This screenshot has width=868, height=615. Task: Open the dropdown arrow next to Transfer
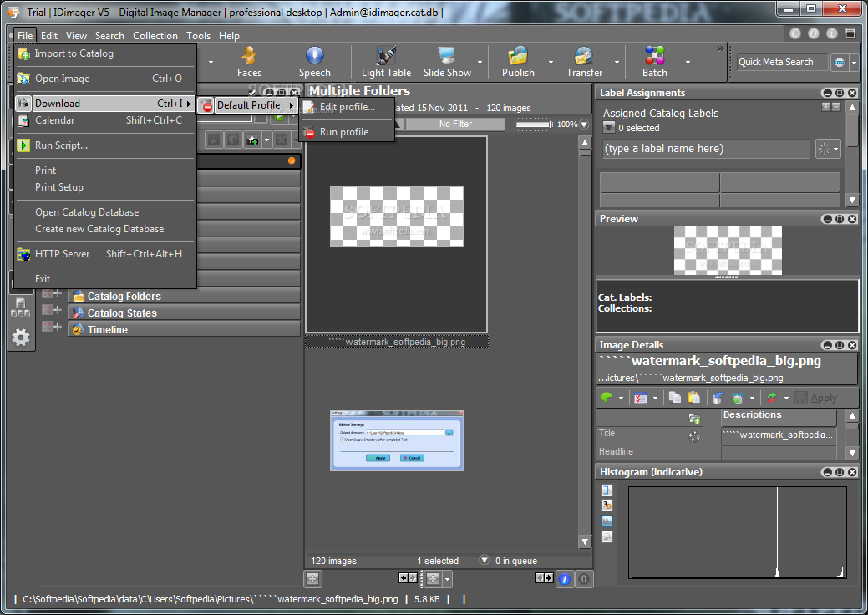click(617, 62)
